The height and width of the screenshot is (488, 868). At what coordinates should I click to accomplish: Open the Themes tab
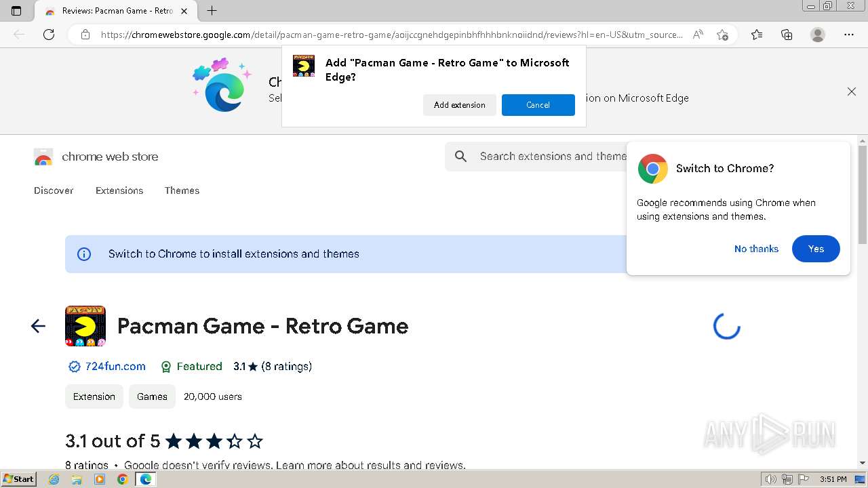click(182, 190)
